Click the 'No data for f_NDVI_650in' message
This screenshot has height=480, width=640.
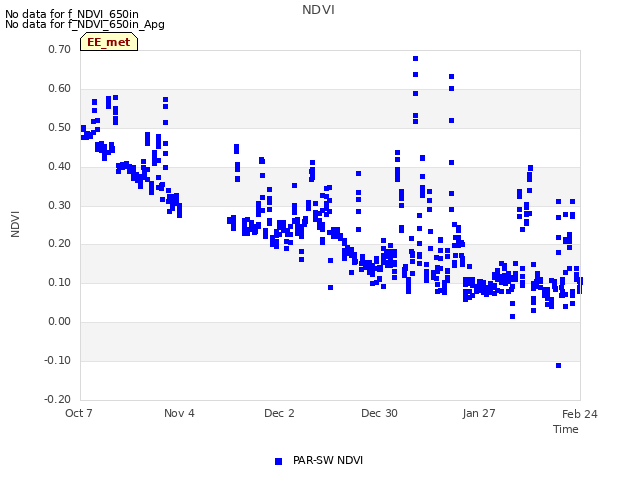(x=72, y=14)
